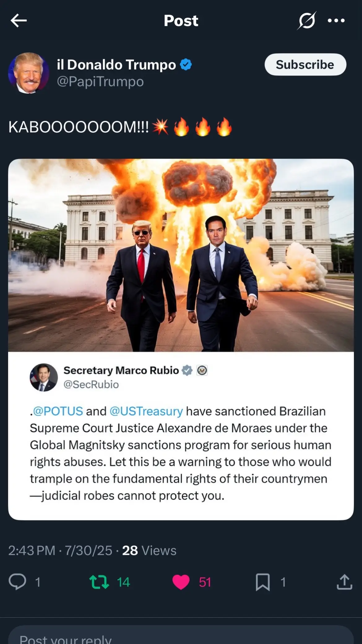Tap Secretary Marco Rubio's avatar
The image size is (362, 644).
(44, 377)
